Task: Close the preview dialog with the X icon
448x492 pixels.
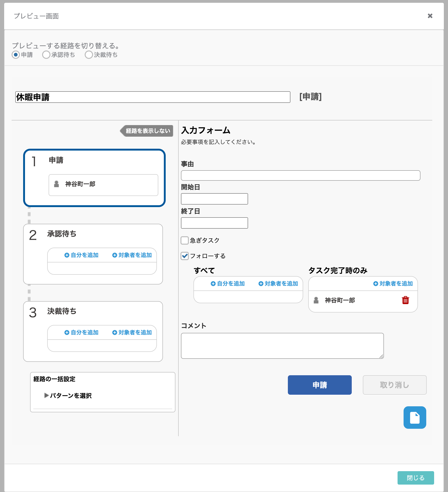Action: pyautogui.click(x=430, y=16)
